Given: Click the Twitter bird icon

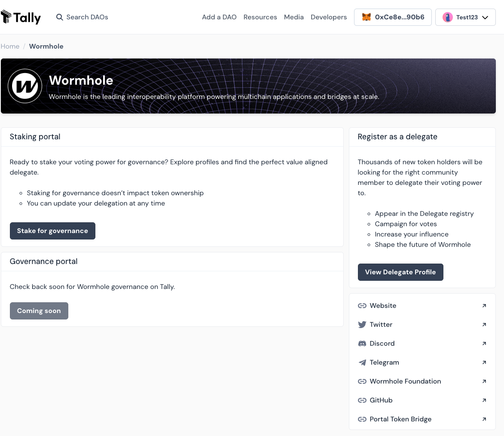Looking at the screenshot, I should (362, 324).
